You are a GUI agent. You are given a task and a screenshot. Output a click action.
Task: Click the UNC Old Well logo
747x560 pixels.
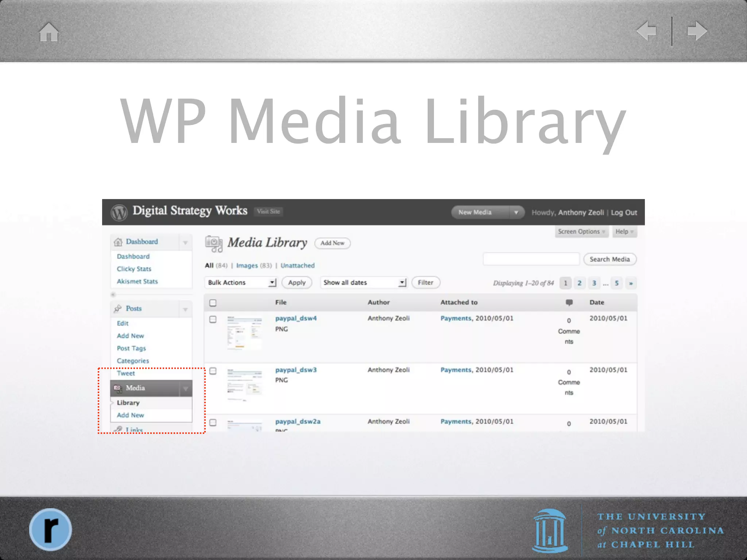point(550,530)
